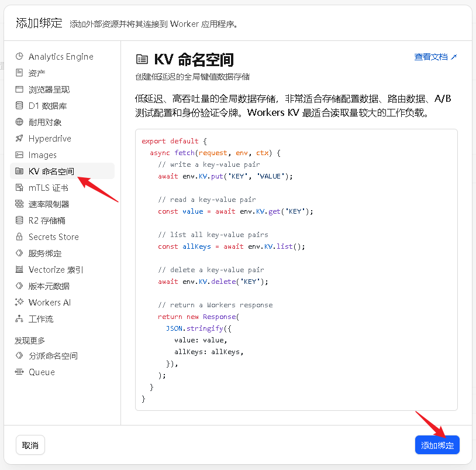Viewport: 476px width, 470px height.
Task: Click the Secrets Store lock icon
Action: (x=19, y=237)
